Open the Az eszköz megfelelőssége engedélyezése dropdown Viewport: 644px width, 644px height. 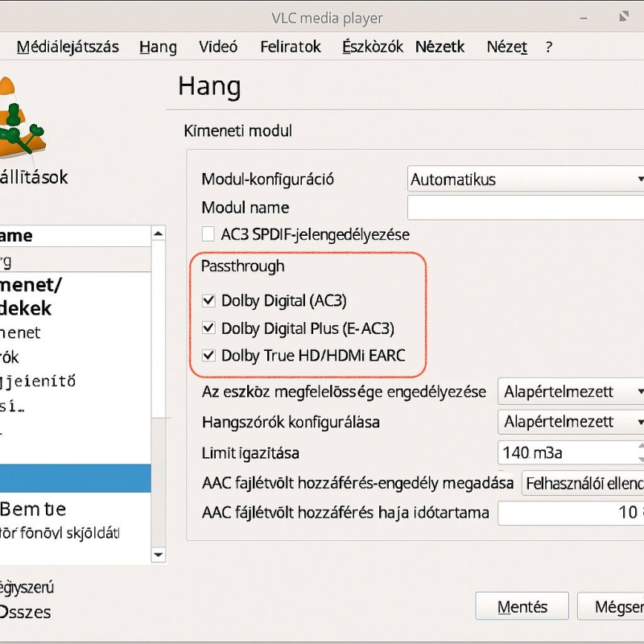pyautogui.click(x=570, y=392)
